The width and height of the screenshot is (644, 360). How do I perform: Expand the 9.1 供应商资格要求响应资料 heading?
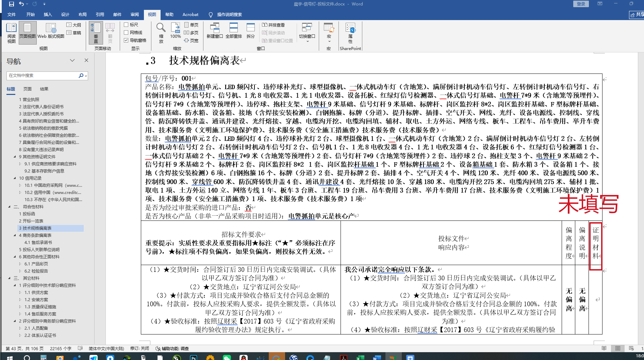tap(20, 164)
